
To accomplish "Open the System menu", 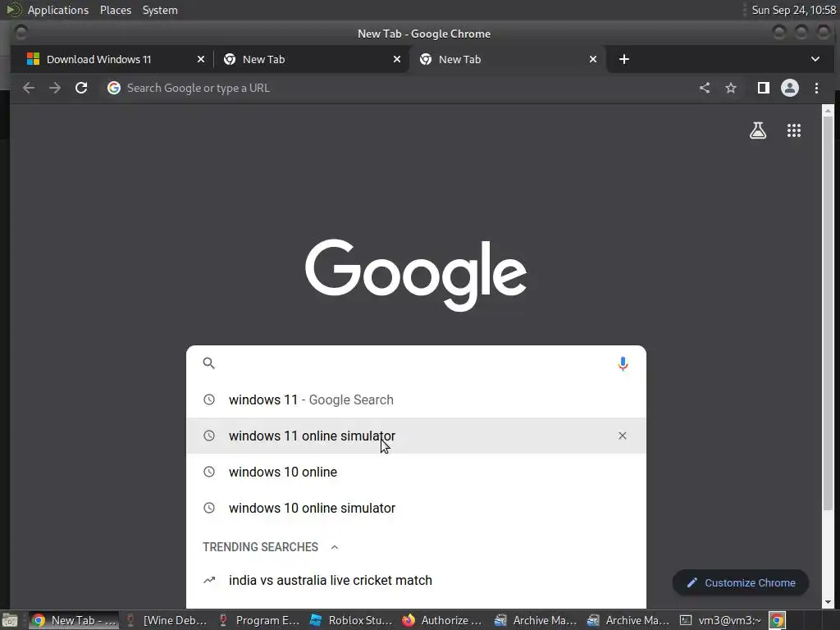I will coord(160,10).
